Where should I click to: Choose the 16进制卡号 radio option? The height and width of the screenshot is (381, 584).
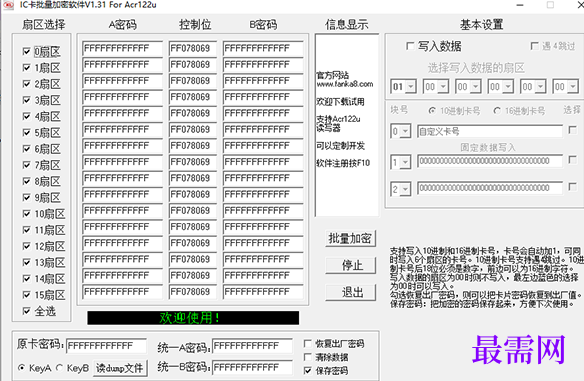(497, 111)
